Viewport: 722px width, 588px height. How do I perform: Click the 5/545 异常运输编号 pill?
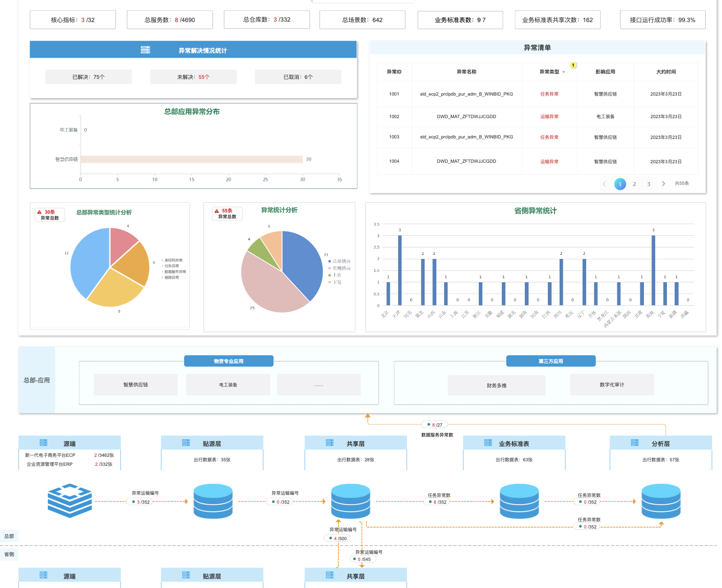point(362,559)
